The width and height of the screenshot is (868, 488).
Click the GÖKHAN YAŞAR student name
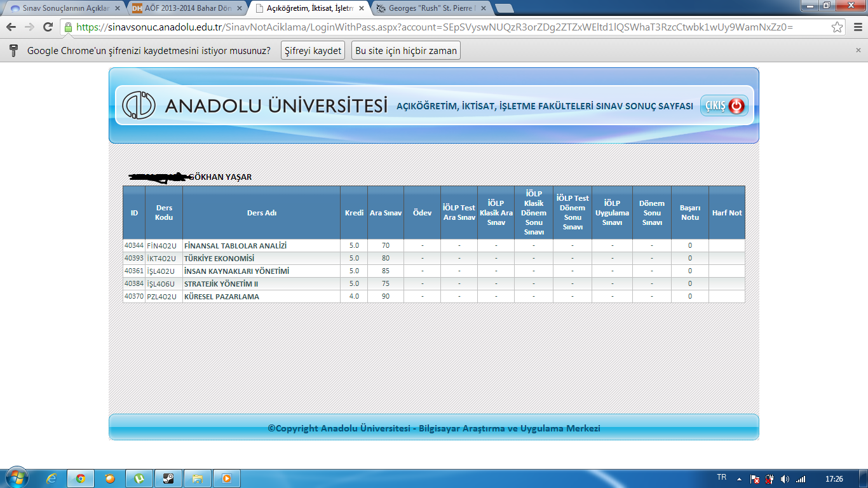[x=220, y=177]
